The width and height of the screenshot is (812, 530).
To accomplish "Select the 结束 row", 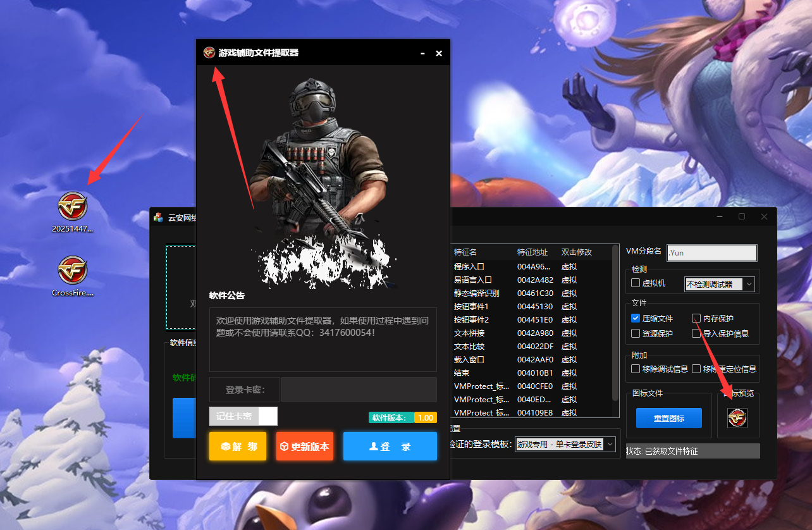I will click(x=531, y=373).
